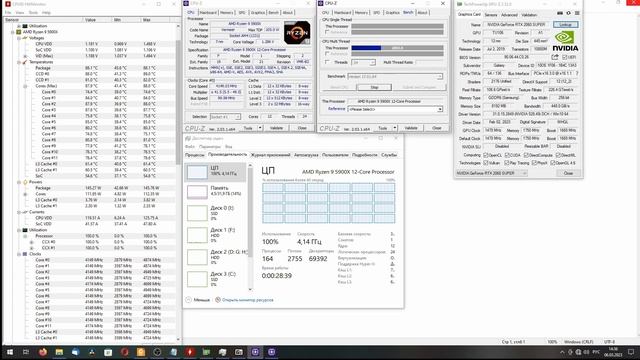
Task: Click the Lookup button in GPU-Z
Action: click(x=565, y=24)
